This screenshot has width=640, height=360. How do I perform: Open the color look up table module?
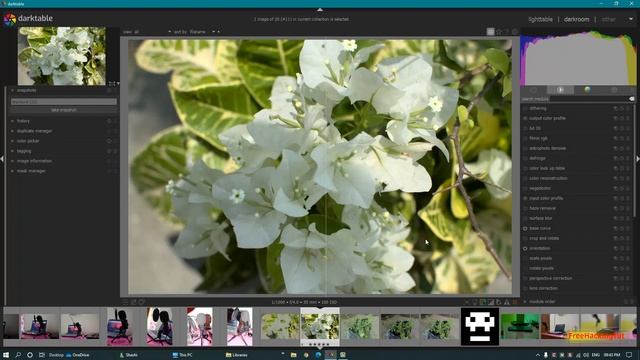[x=547, y=168]
